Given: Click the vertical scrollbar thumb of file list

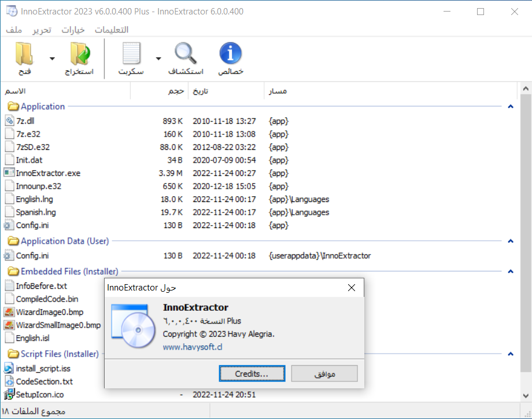Looking at the screenshot, I should [526, 233].
